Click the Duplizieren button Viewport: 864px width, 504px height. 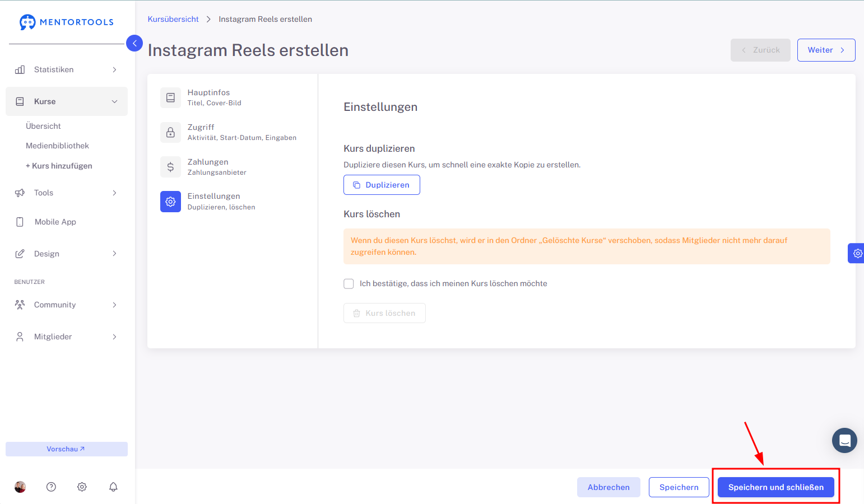tap(382, 185)
